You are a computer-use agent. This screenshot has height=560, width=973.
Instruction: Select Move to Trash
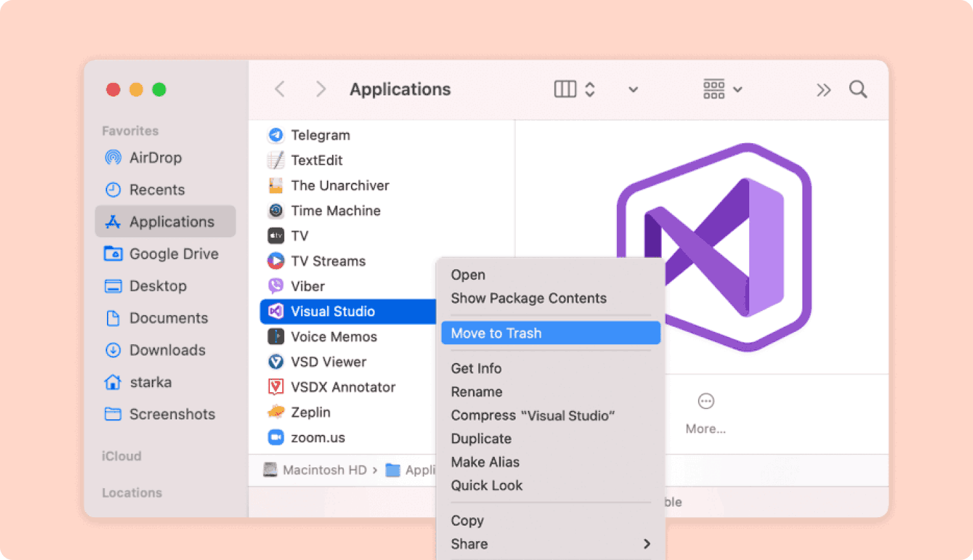pos(551,333)
